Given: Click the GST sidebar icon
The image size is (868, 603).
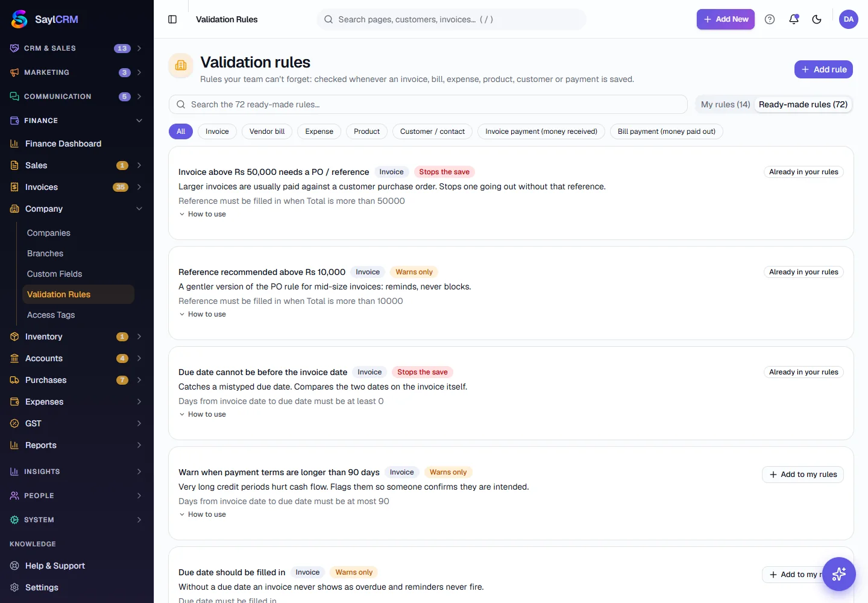Looking at the screenshot, I should pyautogui.click(x=14, y=423).
